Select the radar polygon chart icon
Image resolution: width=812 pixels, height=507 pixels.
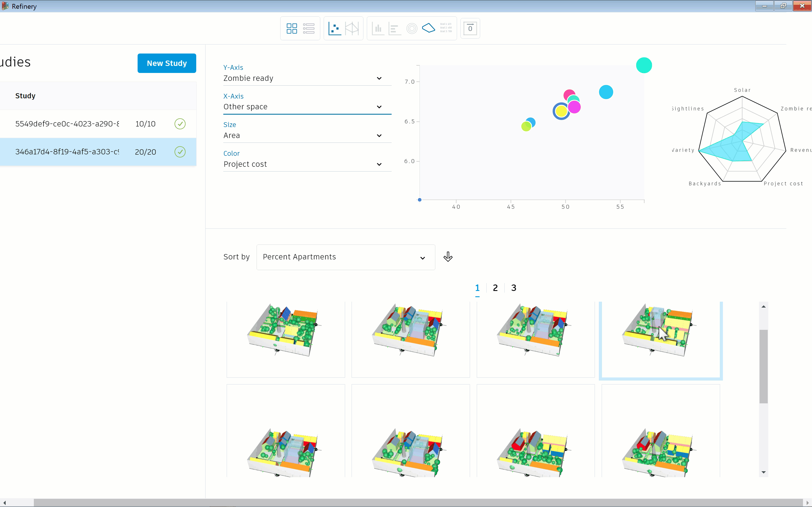pos(429,28)
